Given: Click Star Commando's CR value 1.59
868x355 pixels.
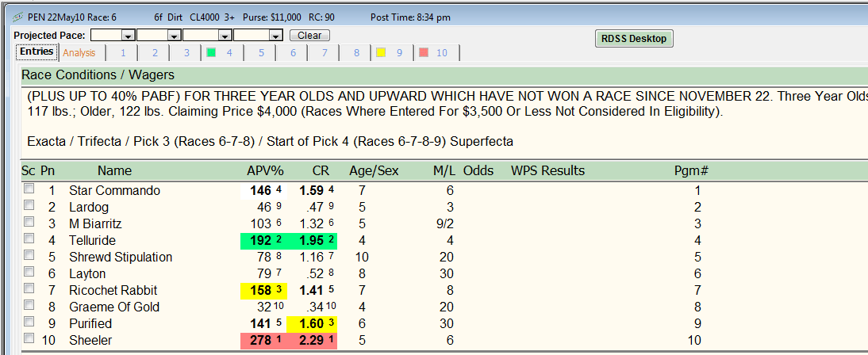Looking at the screenshot, I should click(x=311, y=191).
